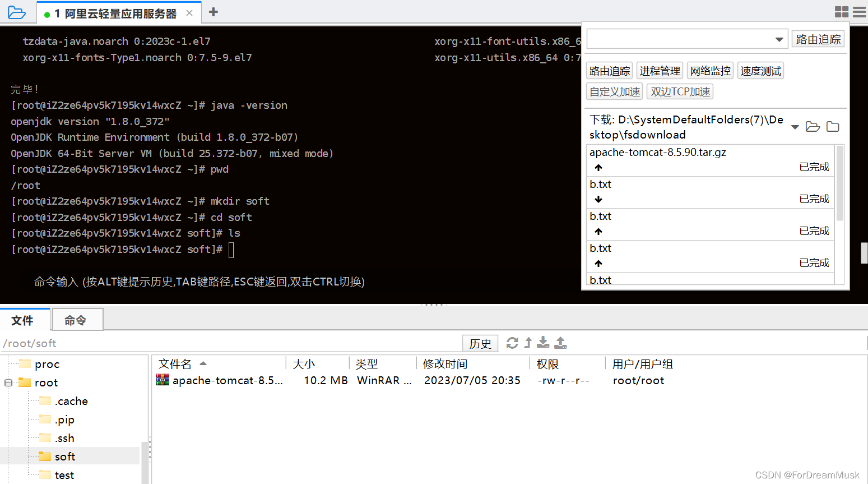The height and width of the screenshot is (484, 868).
Task: Enable 双边TCP加速 acceleration
Action: click(680, 91)
